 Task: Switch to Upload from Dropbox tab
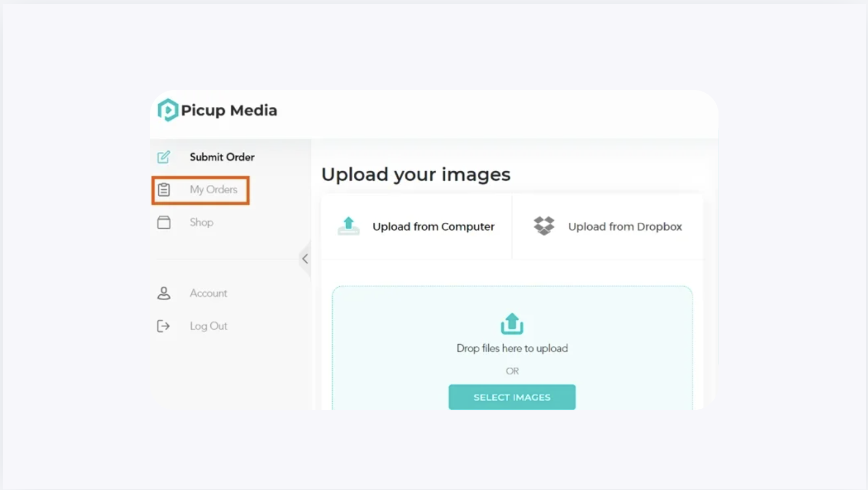(608, 227)
